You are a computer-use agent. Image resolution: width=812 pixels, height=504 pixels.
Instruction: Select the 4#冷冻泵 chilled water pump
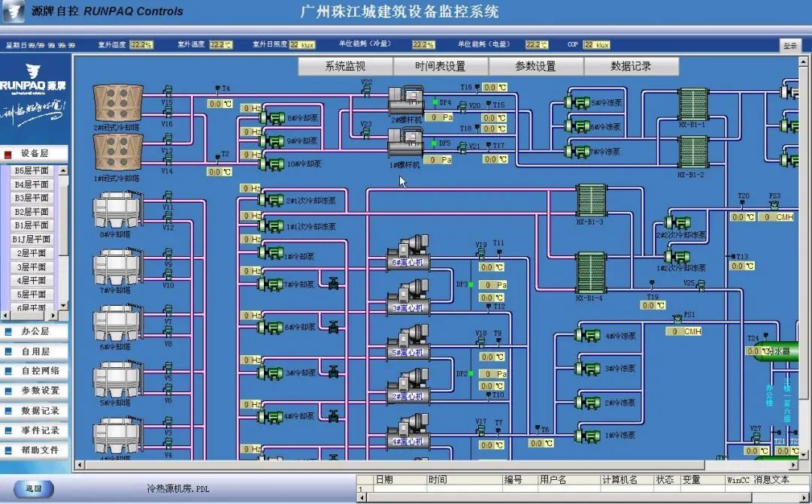pyautogui.click(x=587, y=336)
